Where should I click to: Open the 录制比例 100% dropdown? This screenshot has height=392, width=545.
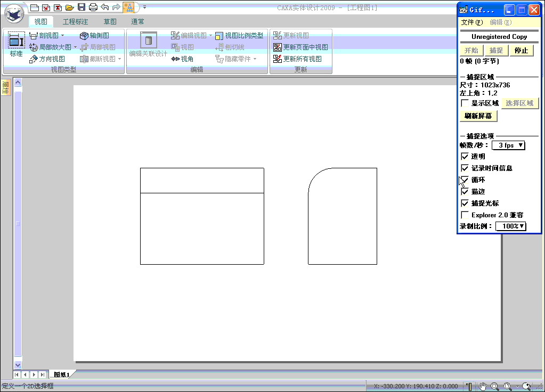(x=510, y=226)
